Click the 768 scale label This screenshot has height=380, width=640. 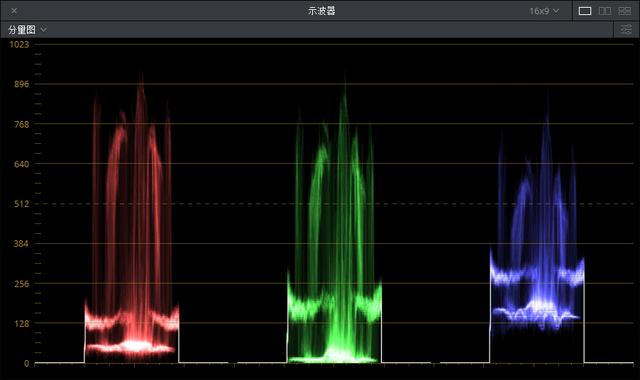[22, 124]
